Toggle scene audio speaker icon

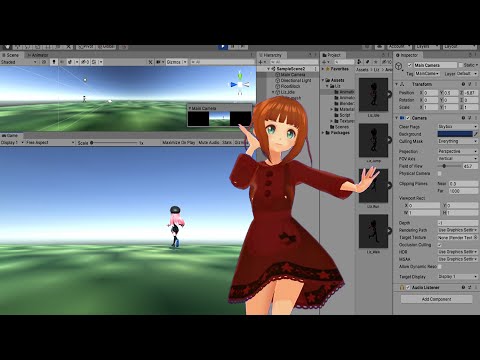point(62,62)
